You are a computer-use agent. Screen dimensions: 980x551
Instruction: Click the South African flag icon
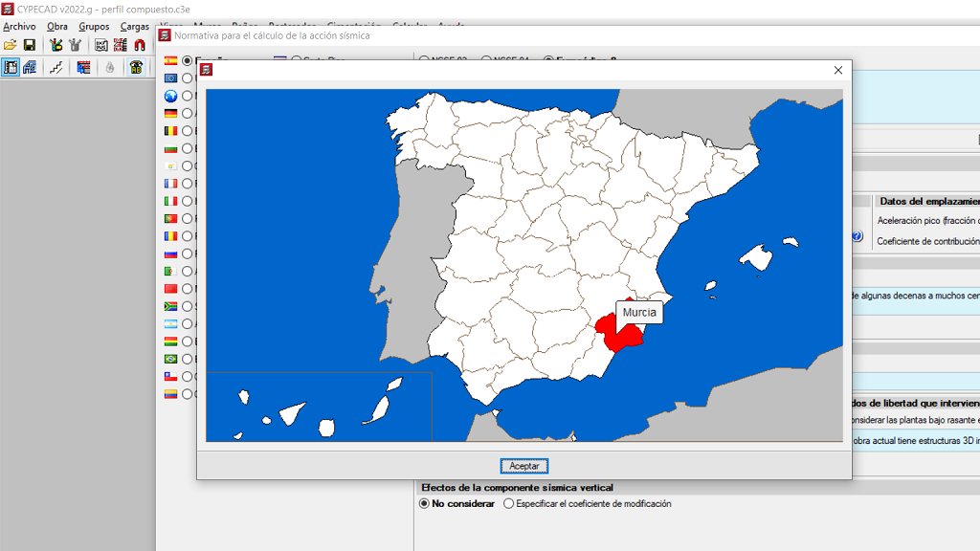171,306
